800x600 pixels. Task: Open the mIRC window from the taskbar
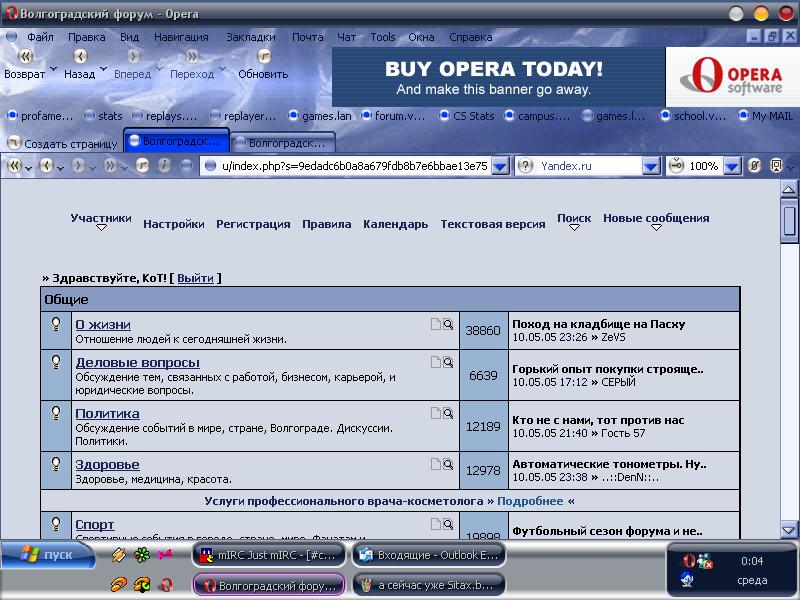click(271, 554)
